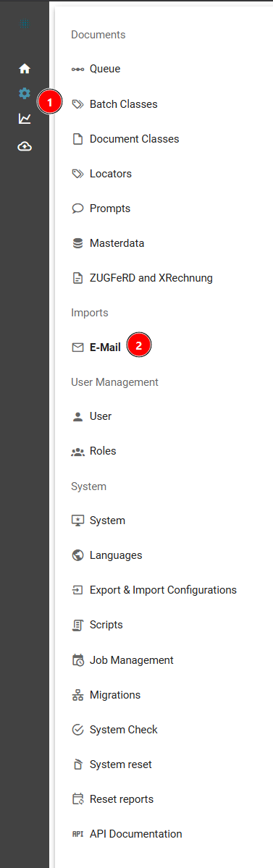Open Document Classes

click(x=135, y=139)
